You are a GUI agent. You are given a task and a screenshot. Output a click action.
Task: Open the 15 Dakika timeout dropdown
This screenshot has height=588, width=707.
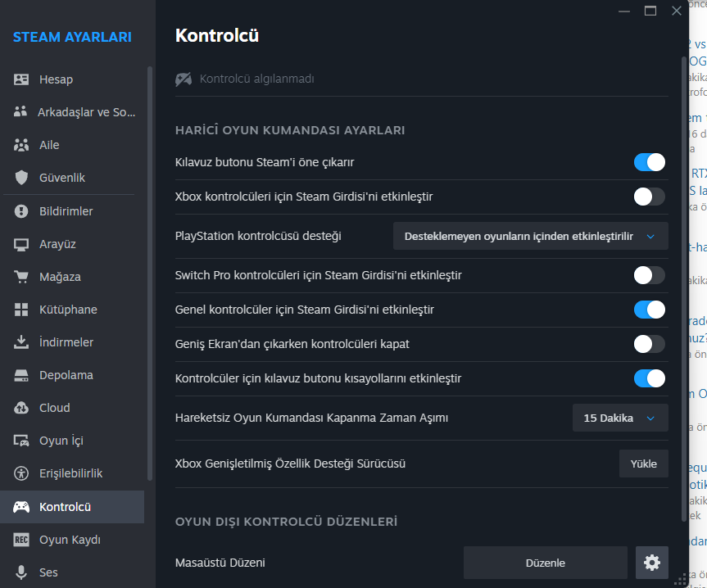click(620, 418)
